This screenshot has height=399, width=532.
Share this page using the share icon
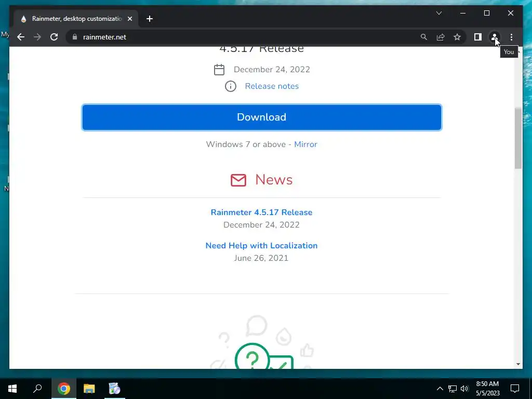click(x=441, y=37)
